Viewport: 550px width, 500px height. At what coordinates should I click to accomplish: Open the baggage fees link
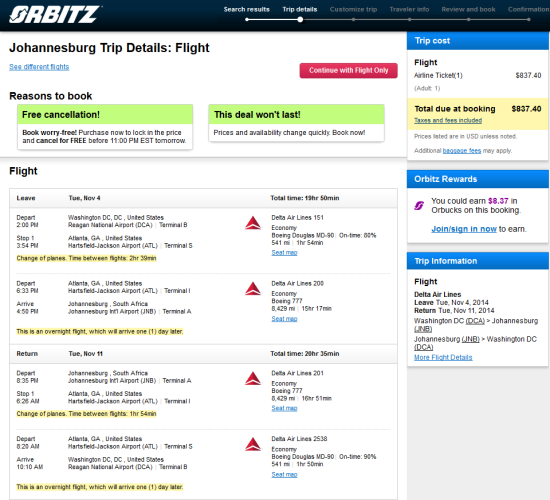[462, 151]
